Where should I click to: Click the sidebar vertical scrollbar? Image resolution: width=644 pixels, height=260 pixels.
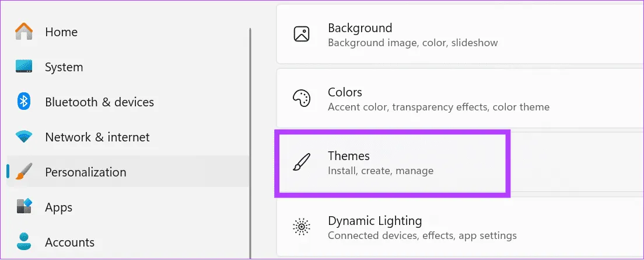[250, 140]
